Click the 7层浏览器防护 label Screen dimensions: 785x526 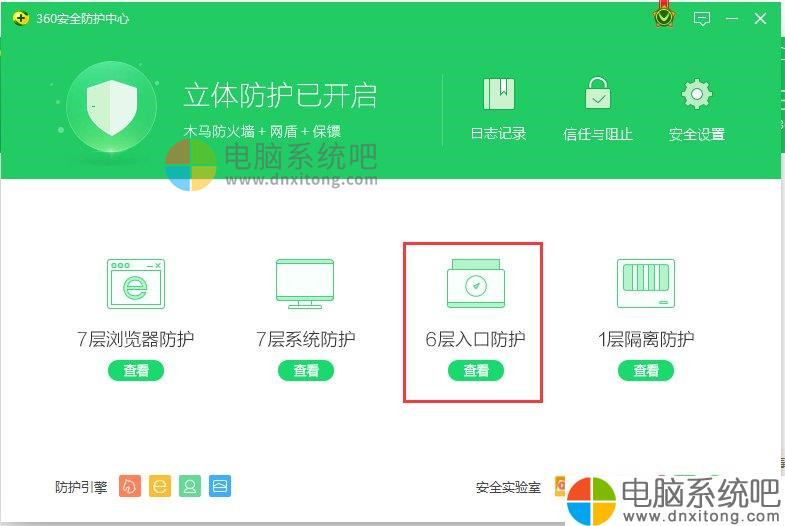pyautogui.click(x=136, y=339)
